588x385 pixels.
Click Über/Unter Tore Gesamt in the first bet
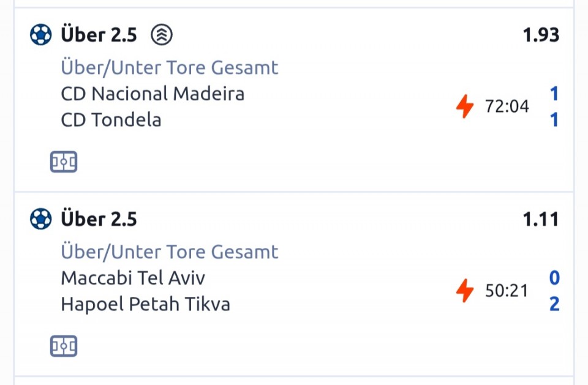169,67
